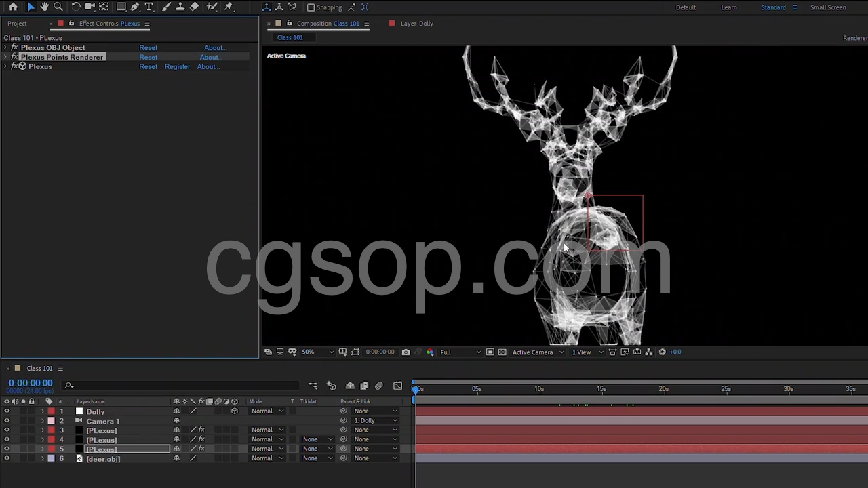The height and width of the screenshot is (488, 868).
Task: Click the Register link for Plexus
Action: click(x=177, y=67)
